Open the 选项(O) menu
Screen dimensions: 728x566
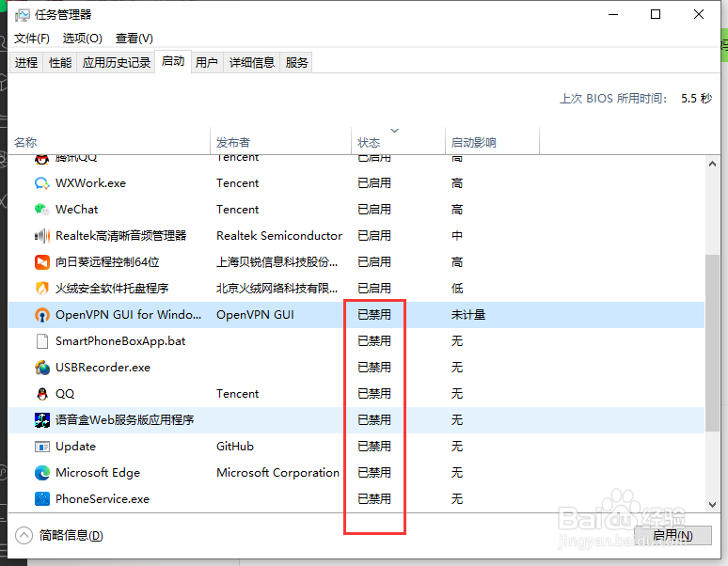82,38
